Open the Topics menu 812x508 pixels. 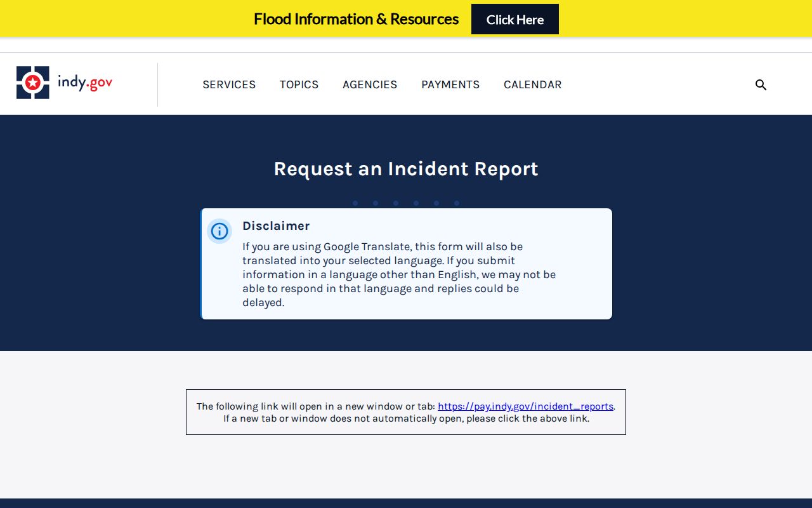[x=299, y=84]
